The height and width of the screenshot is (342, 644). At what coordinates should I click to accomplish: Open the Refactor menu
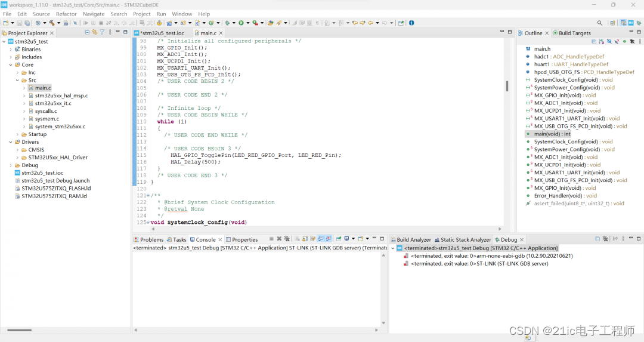click(66, 14)
